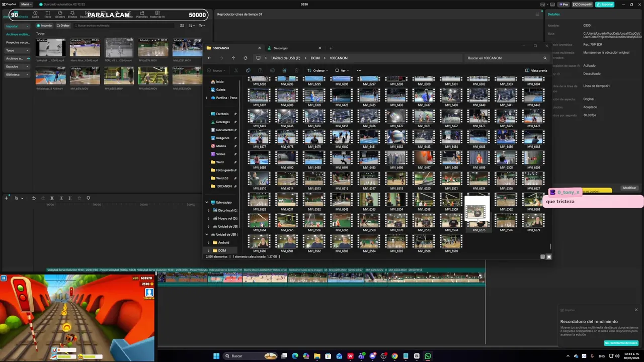The width and height of the screenshot is (644, 362).
Task: Select video file MVI_6482 in Explorer
Action: (396, 139)
